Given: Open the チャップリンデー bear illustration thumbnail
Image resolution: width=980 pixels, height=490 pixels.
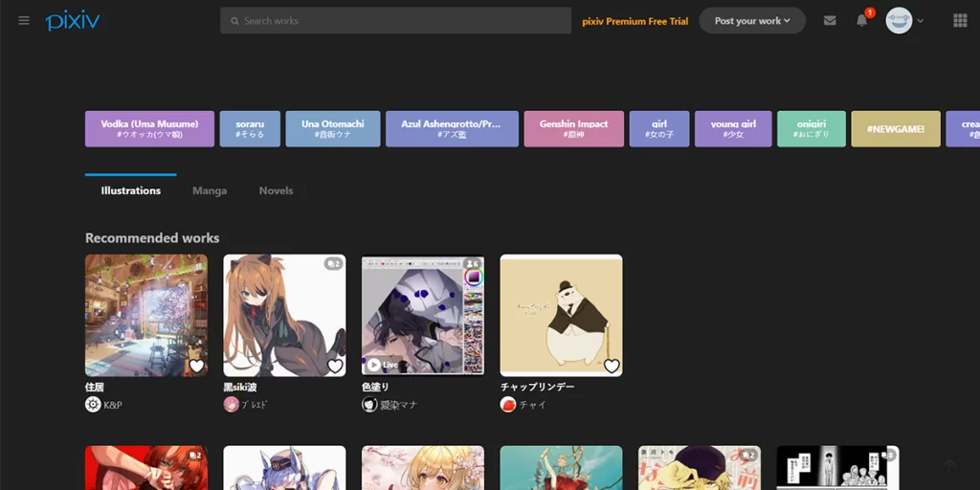Looking at the screenshot, I should 561,315.
